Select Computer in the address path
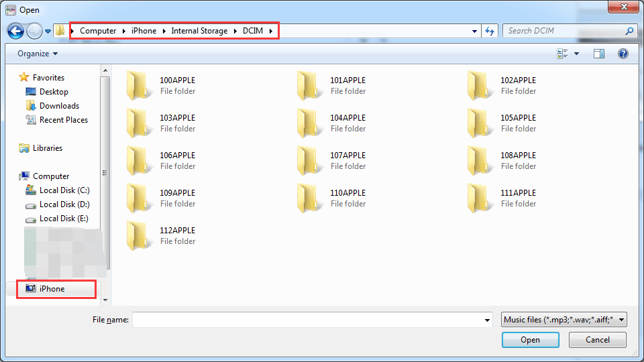This screenshot has height=362, width=644. click(98, 31)
